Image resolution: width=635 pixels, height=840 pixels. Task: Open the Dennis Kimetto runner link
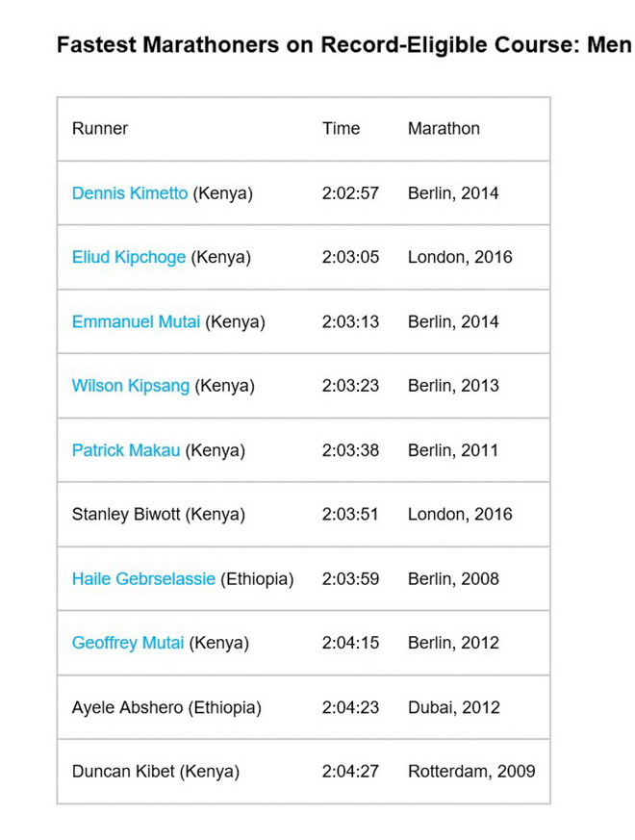(130, 193)
